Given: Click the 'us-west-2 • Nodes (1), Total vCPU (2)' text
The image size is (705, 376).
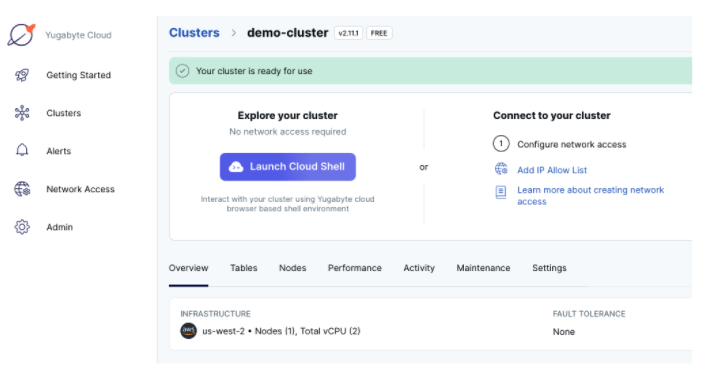Looking at the screenshot, I should click(281, 331).
